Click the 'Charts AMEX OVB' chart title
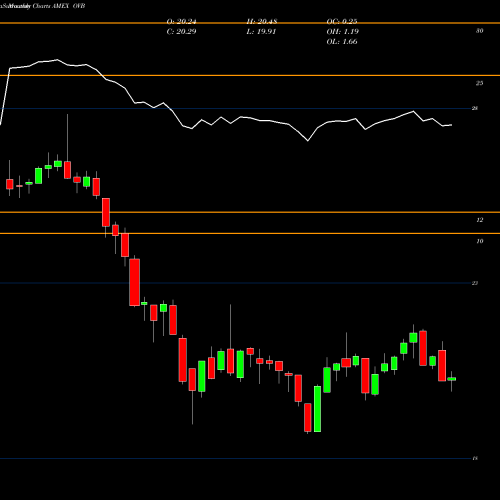Screen dimensions: 500x500 tap(59, 6)
